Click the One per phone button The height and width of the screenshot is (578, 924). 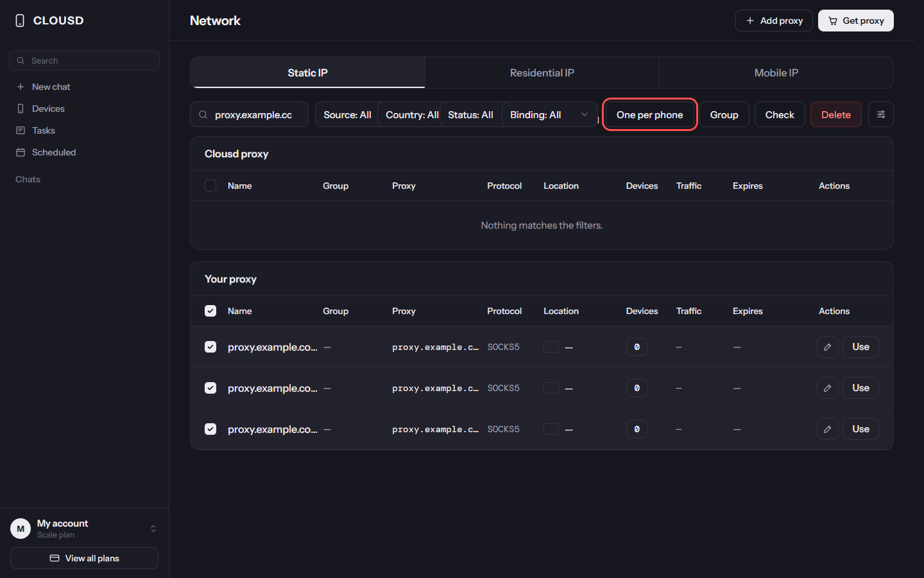(649, 114)
